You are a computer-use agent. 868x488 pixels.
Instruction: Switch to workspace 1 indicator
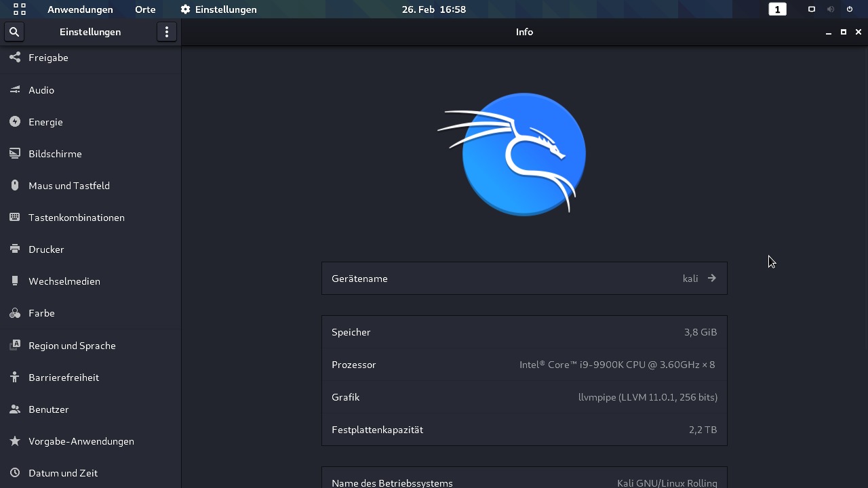pyautogui.click(x=777, y=9)
